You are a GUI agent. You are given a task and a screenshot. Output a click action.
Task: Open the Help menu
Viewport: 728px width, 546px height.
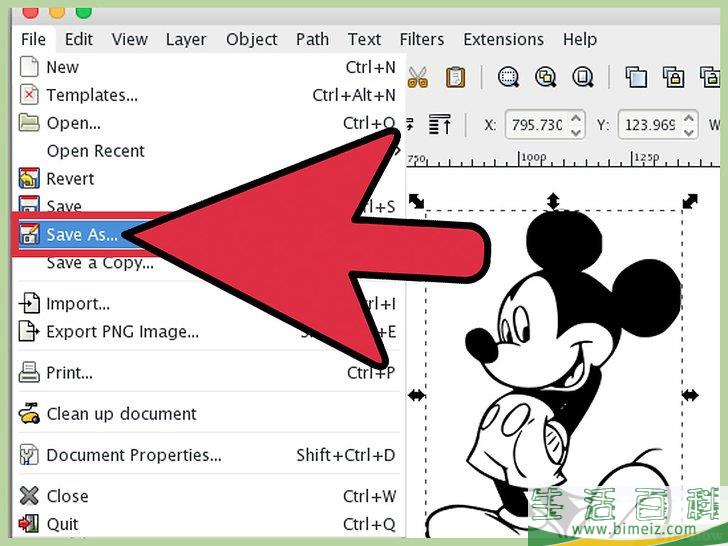[x=580, y=39]
